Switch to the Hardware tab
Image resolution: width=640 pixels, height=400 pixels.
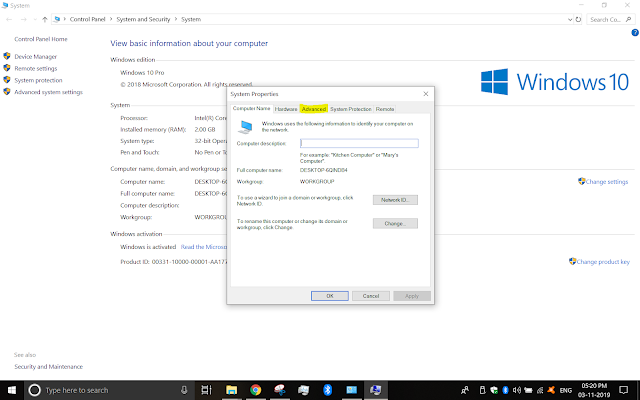(x=286, y=109)
